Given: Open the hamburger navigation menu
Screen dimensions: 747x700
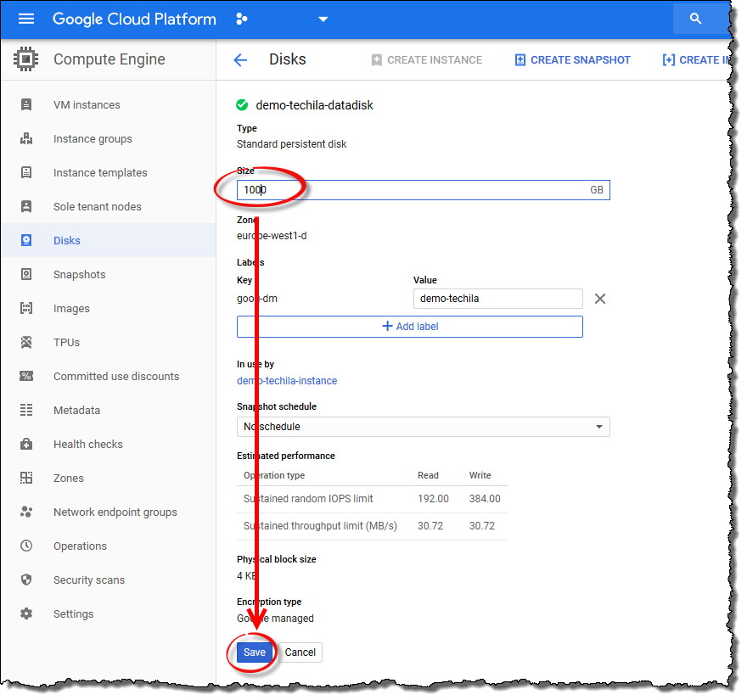Looking at the screenshot, I should (26, 19).
